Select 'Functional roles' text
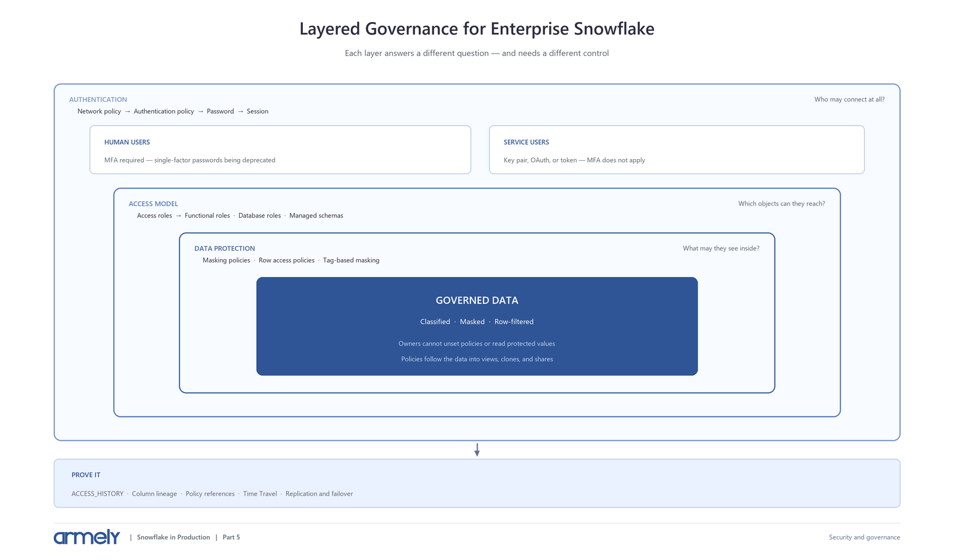 pos(207,216)
